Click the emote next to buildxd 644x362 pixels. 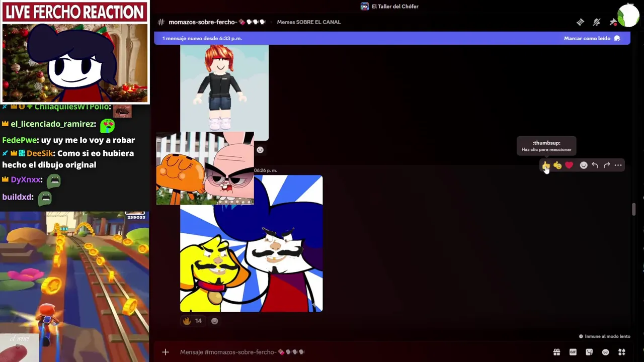45,198
